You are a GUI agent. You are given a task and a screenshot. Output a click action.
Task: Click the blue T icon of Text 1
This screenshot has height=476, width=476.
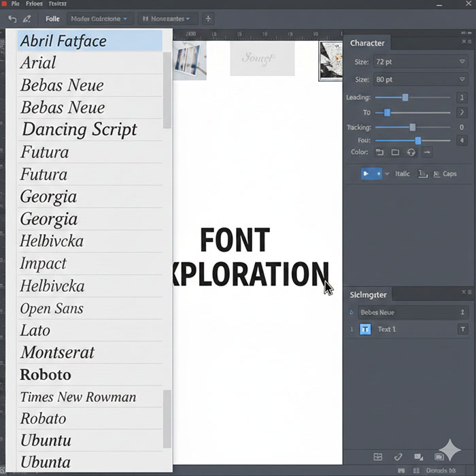pyautogui.click(x=365, y=329)
